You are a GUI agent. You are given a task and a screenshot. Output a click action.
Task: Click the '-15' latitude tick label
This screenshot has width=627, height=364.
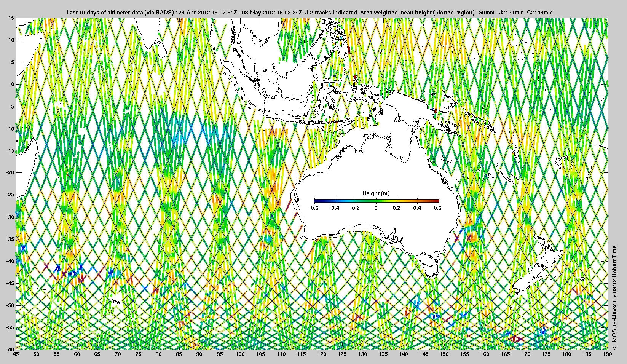(x=10, y=151)
